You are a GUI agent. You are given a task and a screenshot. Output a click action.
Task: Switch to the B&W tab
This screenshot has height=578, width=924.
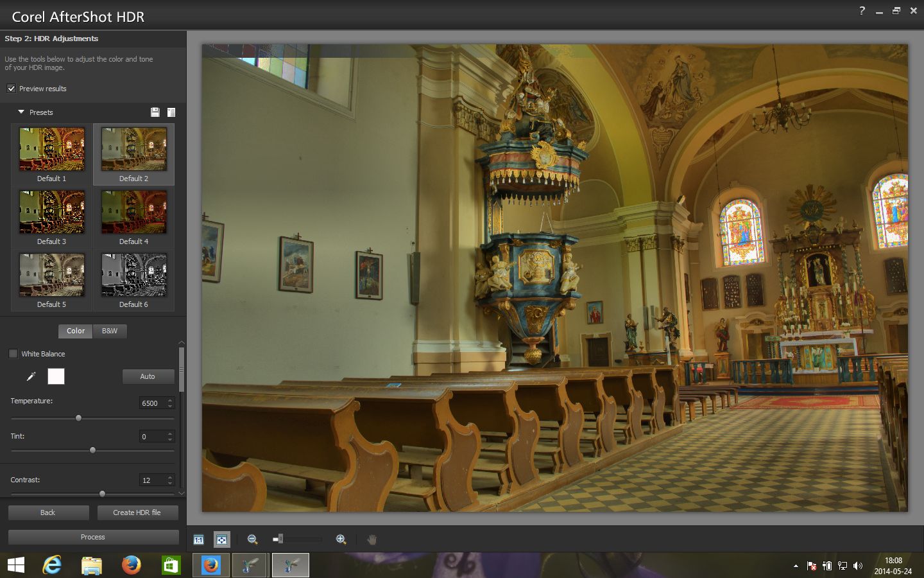(x=110, y=331)
